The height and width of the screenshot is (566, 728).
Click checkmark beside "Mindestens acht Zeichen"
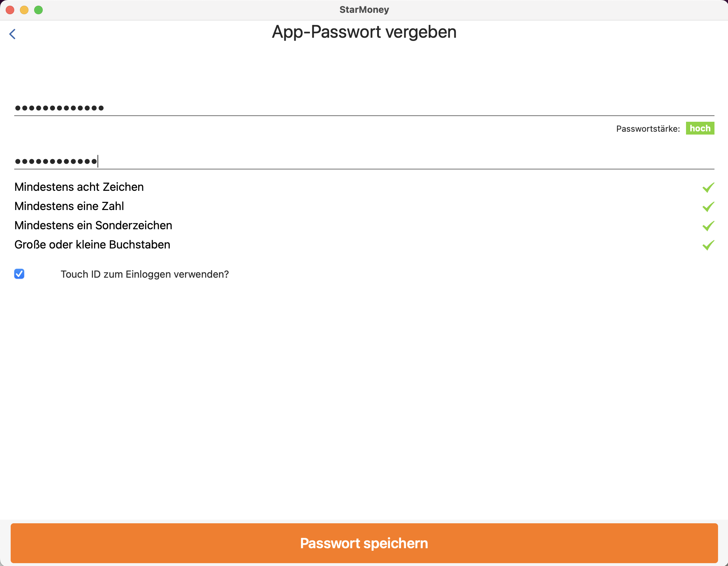tap(708, 187)
